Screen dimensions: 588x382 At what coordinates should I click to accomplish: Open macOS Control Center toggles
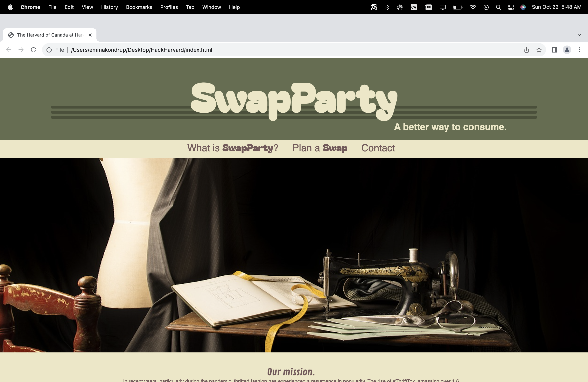tap(511, 7)
